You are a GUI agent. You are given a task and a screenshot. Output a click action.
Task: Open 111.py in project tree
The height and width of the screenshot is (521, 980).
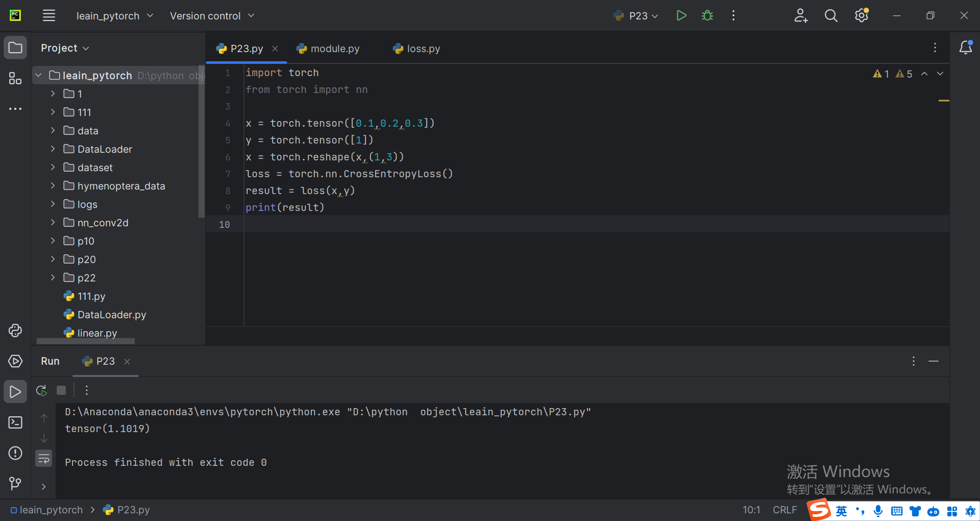point(85,296)
